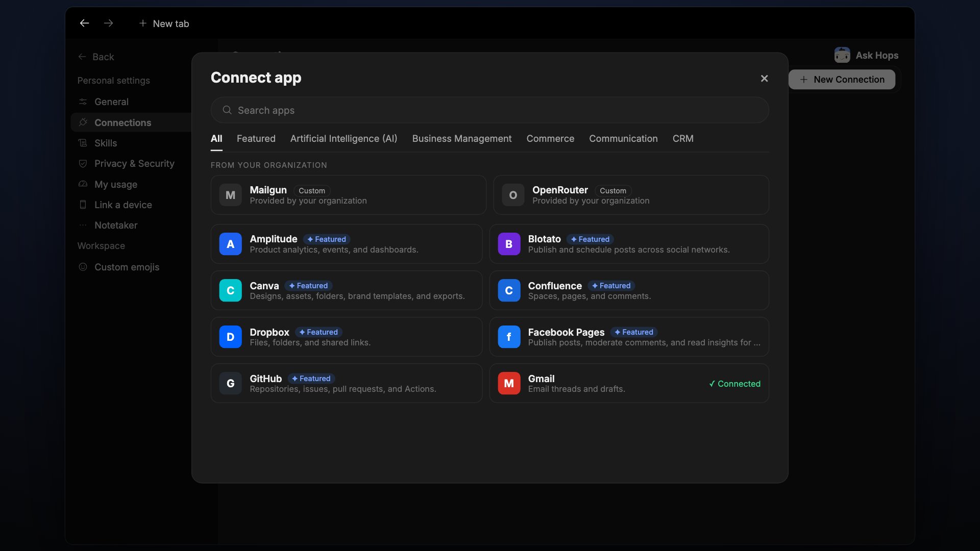Focus the Search apps field
This screenshot has height=551, width=980.
tap(489, 110)
